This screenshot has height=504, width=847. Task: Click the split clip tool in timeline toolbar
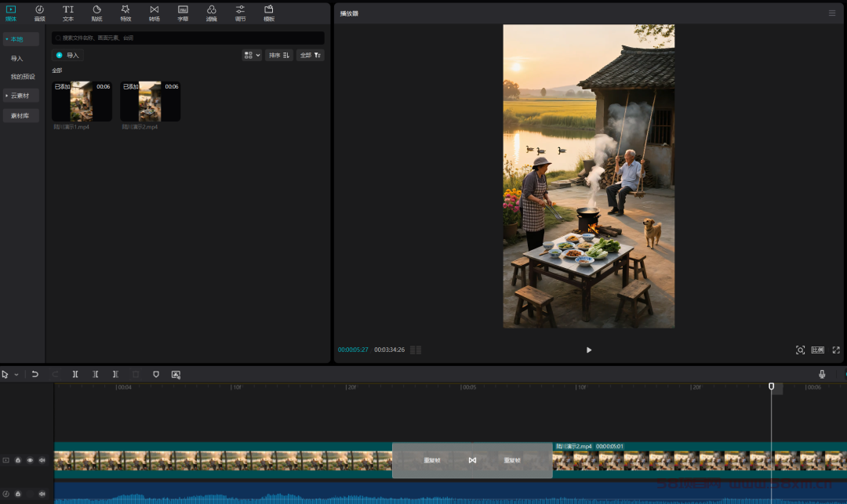[75, 375]
